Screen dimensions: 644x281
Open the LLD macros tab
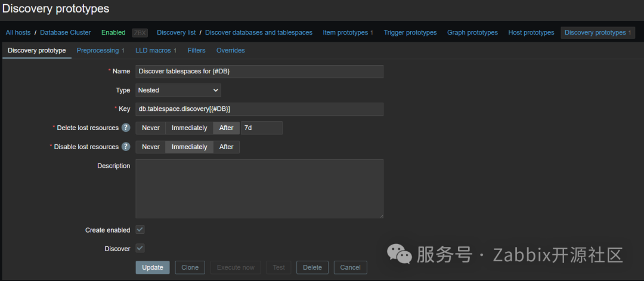156,51
